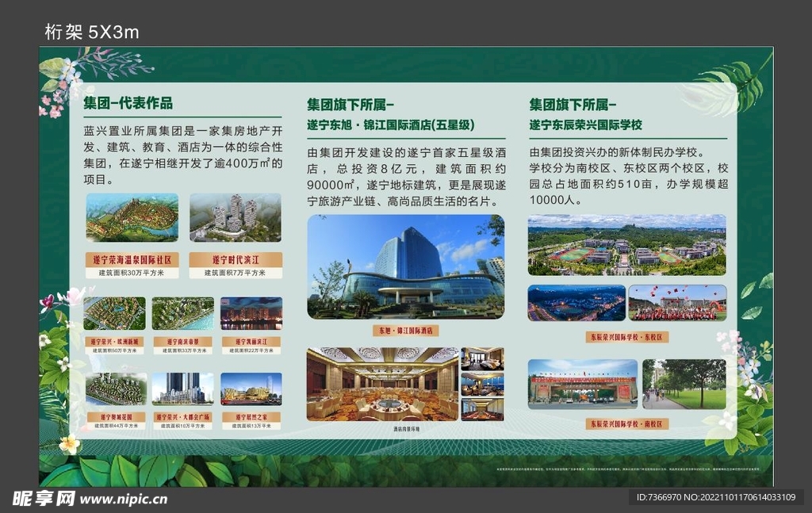Open the top hotel guest room photo

[x=482, y=358]
